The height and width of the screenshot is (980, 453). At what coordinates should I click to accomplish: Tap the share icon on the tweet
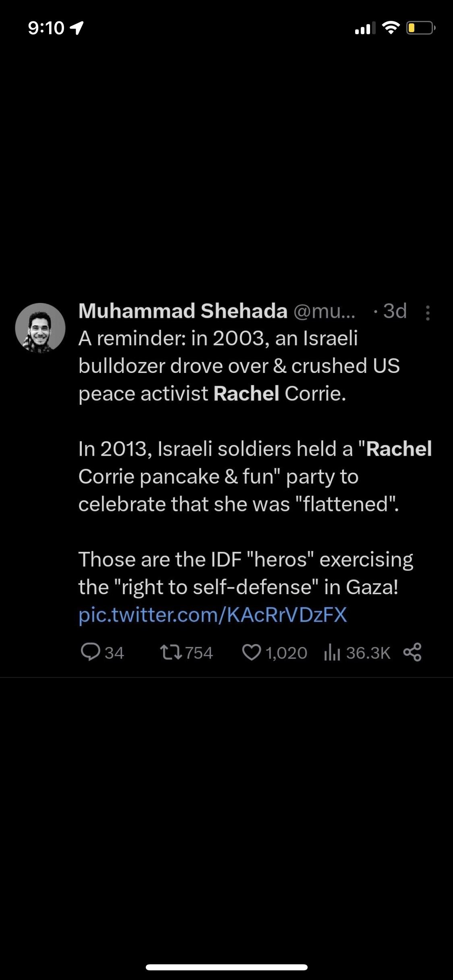[x=412, y=652]
